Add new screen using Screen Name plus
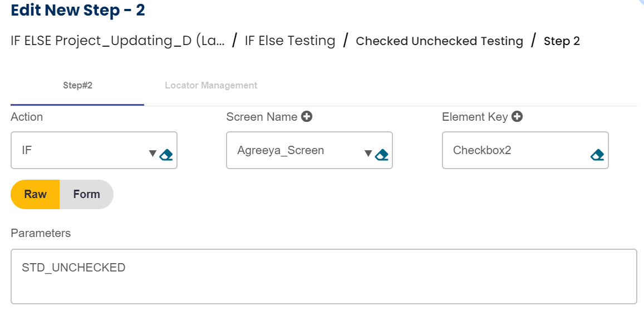644x316 pixels. click(x=306, y=117)
